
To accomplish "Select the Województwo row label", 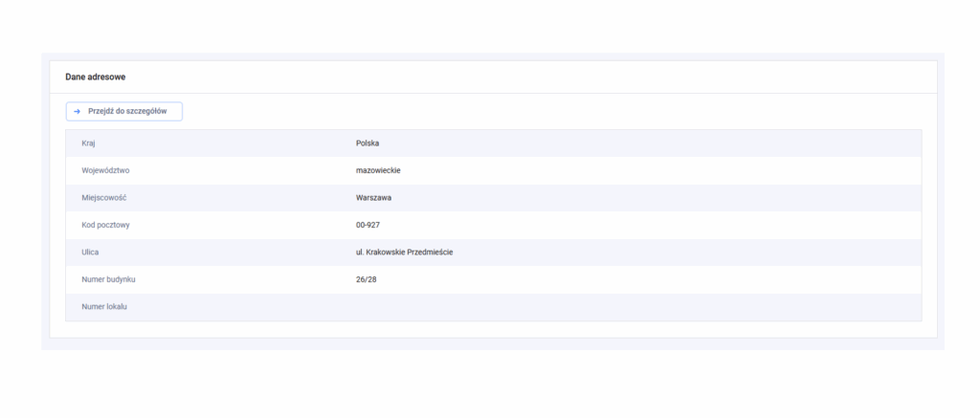I will coord(105,170).
